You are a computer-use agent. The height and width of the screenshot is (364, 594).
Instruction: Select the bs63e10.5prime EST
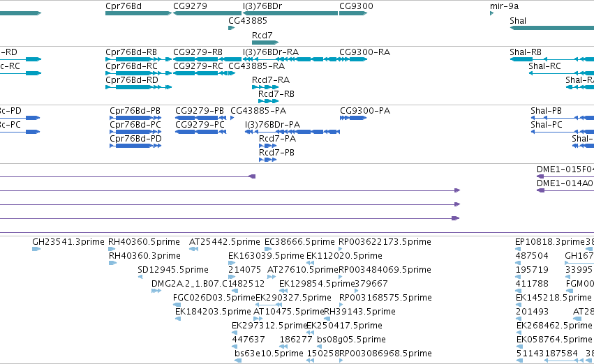click(238, 361)
